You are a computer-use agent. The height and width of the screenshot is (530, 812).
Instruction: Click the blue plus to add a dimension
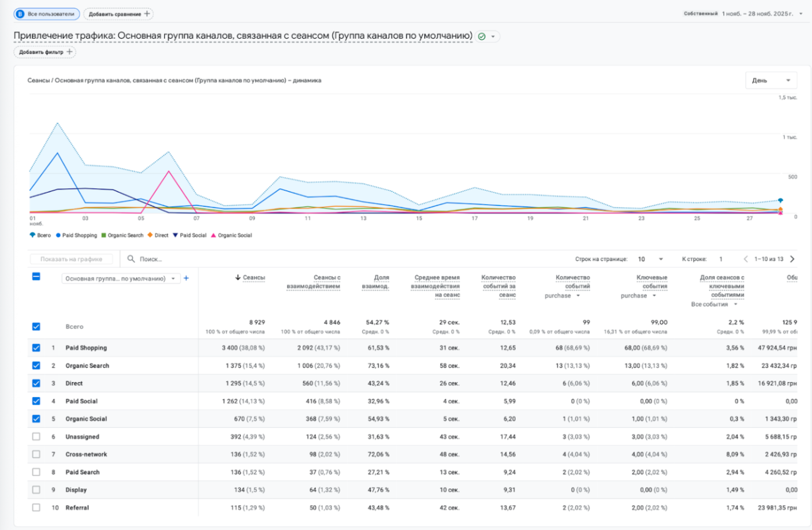(186, 278)
